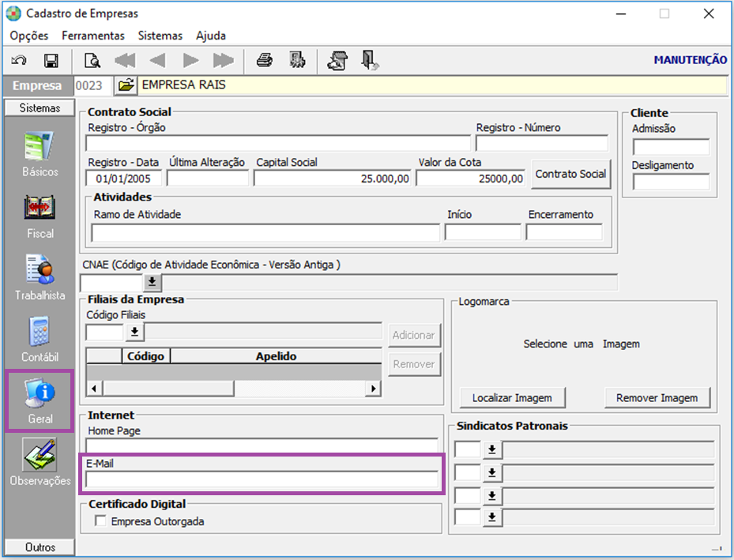
Task: Click the Encerramento date field
Action: [x=564, y=232]
